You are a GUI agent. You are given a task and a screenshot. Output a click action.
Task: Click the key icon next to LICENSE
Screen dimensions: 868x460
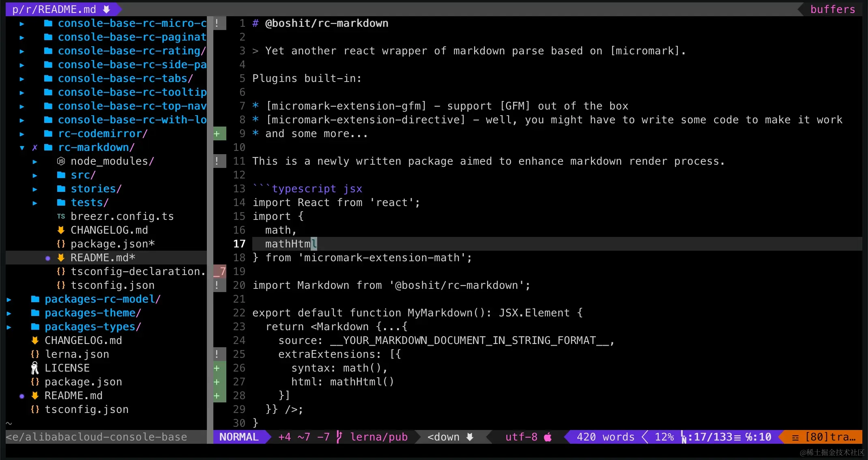point(34,368)
